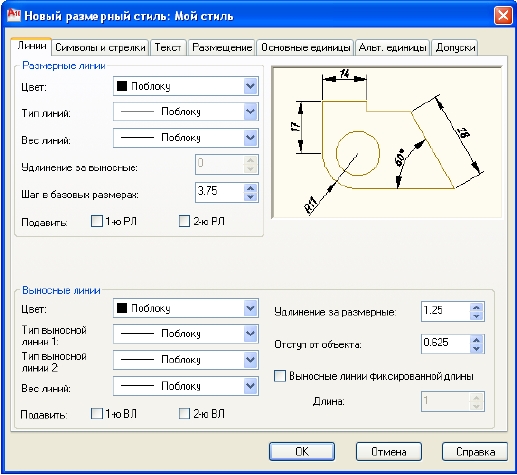Click the AutoCAD icon in title bar
This screenshot has width=517, height=475.
pos(14,16)
